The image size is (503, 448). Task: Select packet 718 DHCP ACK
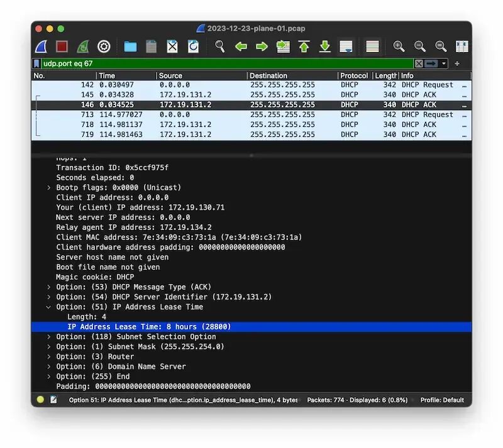(x=251, y=125)
